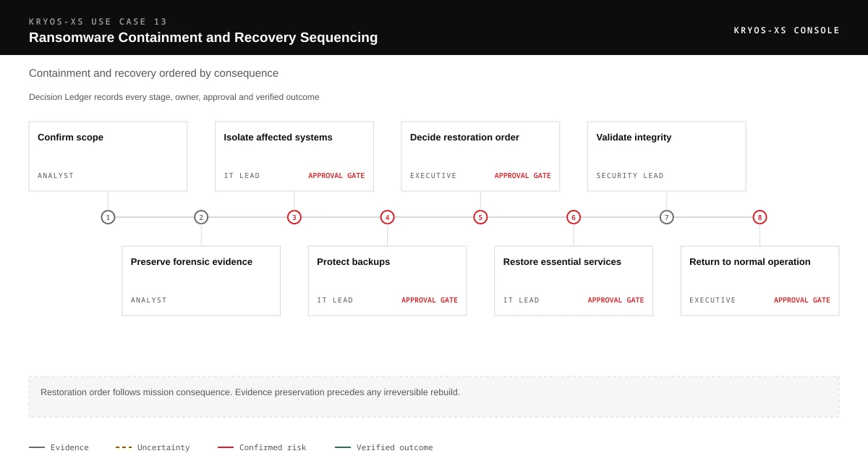
Task: Click the Confirmed risk legend label
Action: click(x=273, y=447)
